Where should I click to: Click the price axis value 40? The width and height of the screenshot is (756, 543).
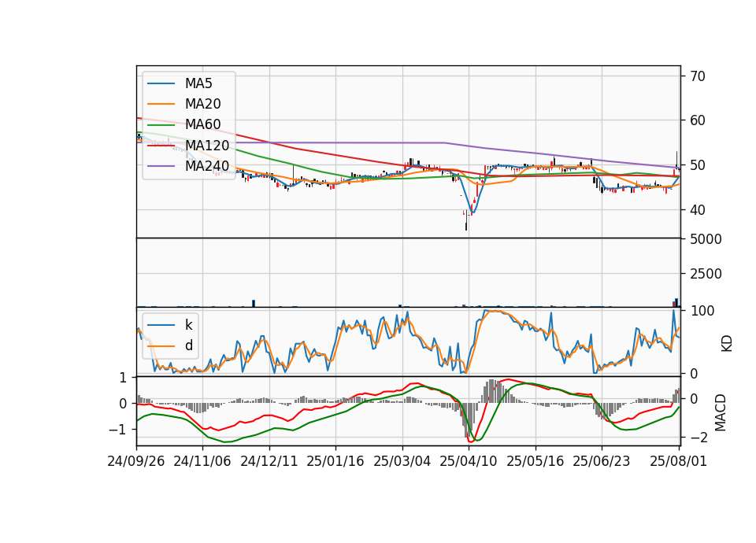coord(698,210)
